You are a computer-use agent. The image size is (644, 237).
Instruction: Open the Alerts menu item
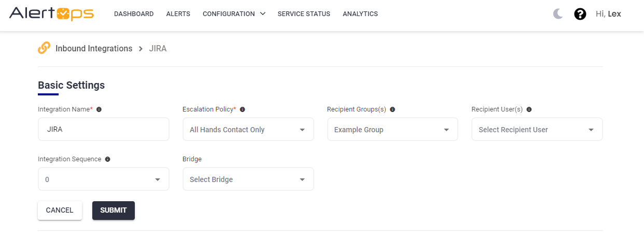tap(178, 14)
